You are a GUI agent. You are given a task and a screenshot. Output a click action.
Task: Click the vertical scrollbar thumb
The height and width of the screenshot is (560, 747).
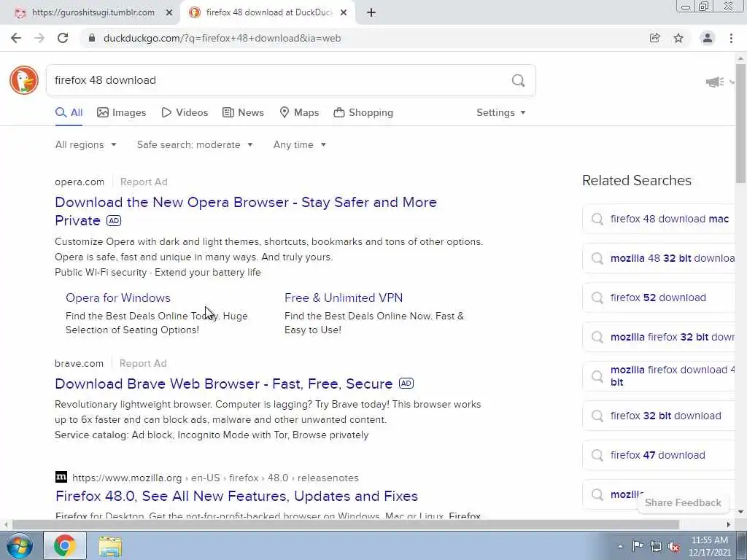(741, 122)
